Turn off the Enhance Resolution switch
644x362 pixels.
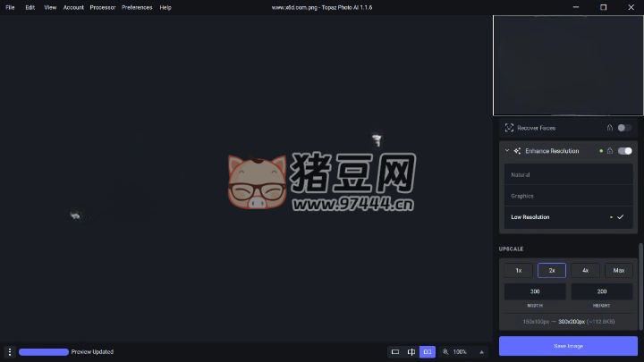pyautogui.click(x=624, y=151)
